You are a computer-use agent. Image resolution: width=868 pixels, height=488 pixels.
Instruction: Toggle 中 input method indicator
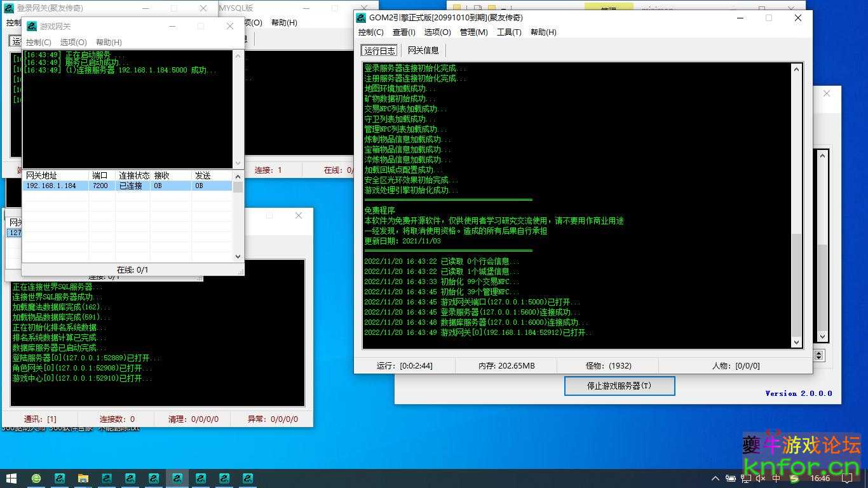(x=776, y=478)
